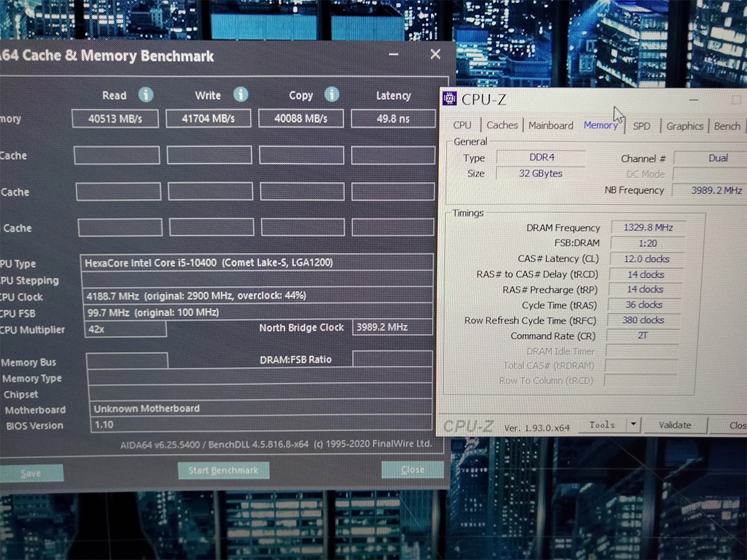Click the Validate button in CPU-Z
The width and height of the screenshot is (747, 560).
click(x=675, y=425)
